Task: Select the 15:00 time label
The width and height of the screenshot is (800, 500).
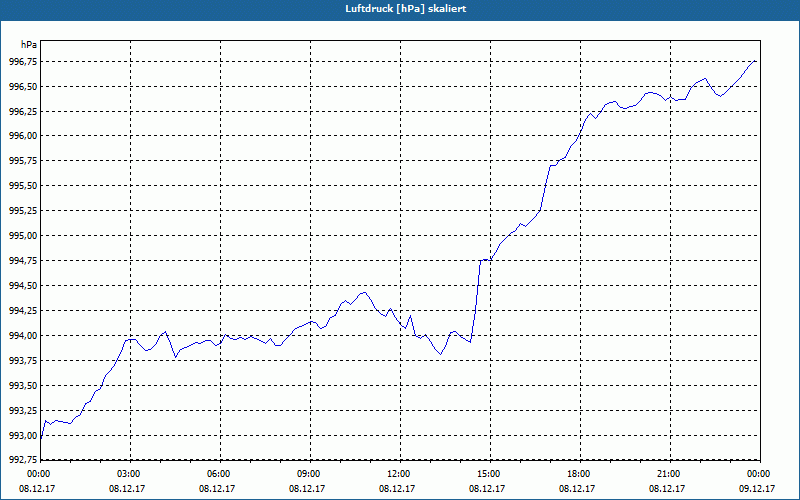Action: (x=487, y=474)
